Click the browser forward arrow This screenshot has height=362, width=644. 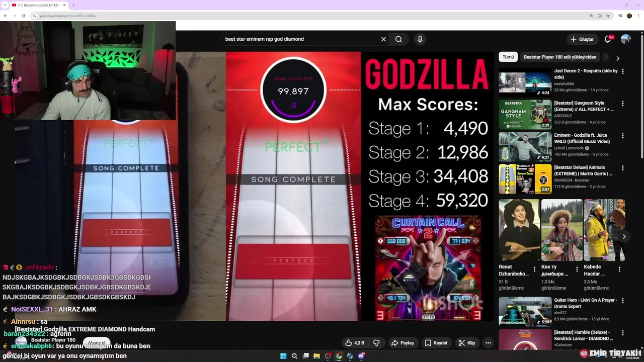coord(15,16)
